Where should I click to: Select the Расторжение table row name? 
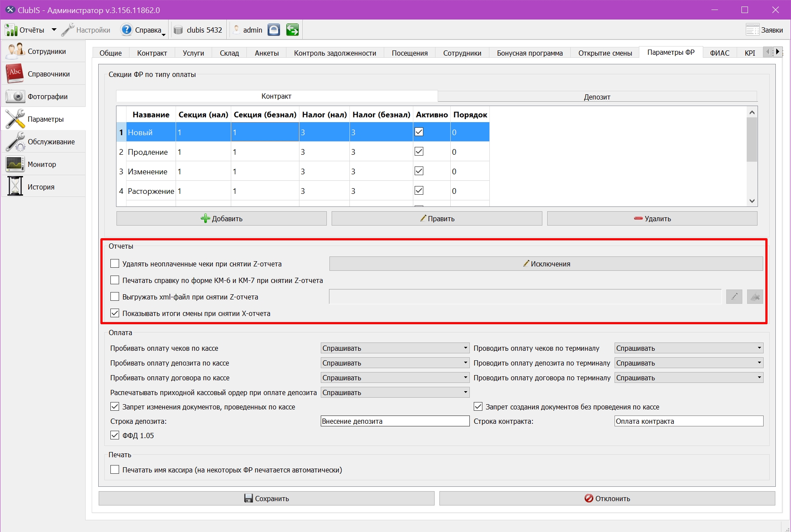tap(151, 191)
